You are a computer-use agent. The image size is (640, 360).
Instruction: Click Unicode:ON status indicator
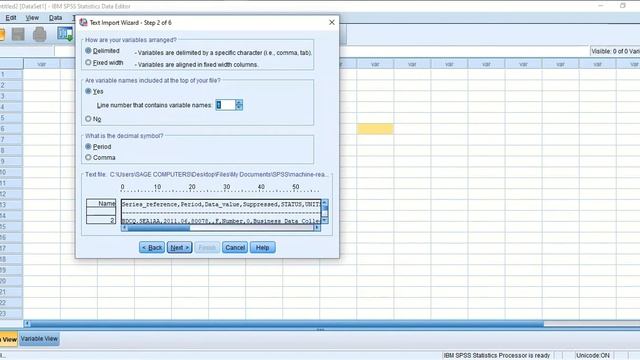pos(593,356)
